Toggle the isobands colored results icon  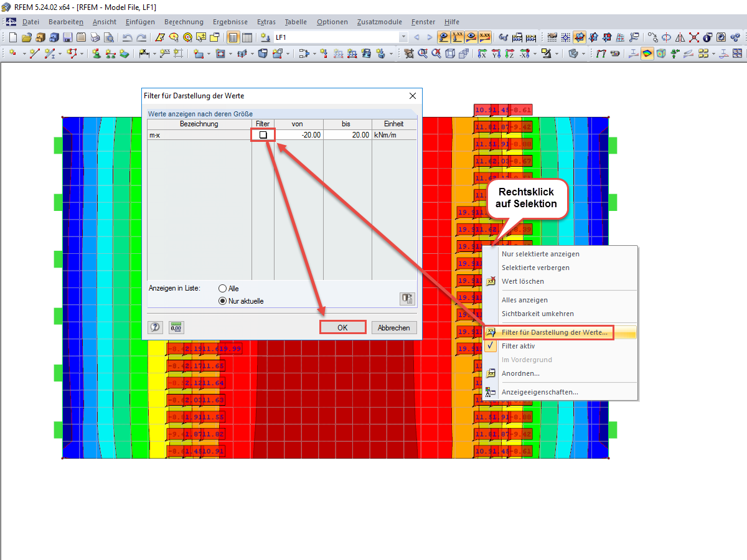(647, 54)
